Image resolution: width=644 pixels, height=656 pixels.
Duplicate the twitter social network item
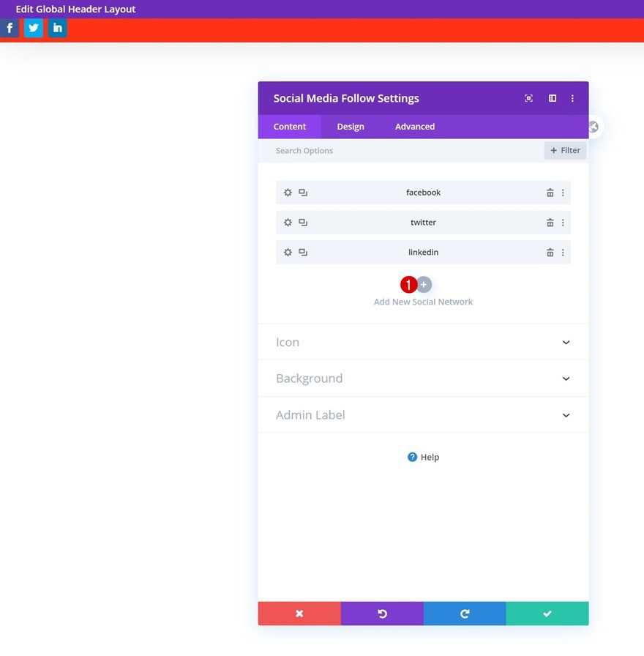click(302, 223)
